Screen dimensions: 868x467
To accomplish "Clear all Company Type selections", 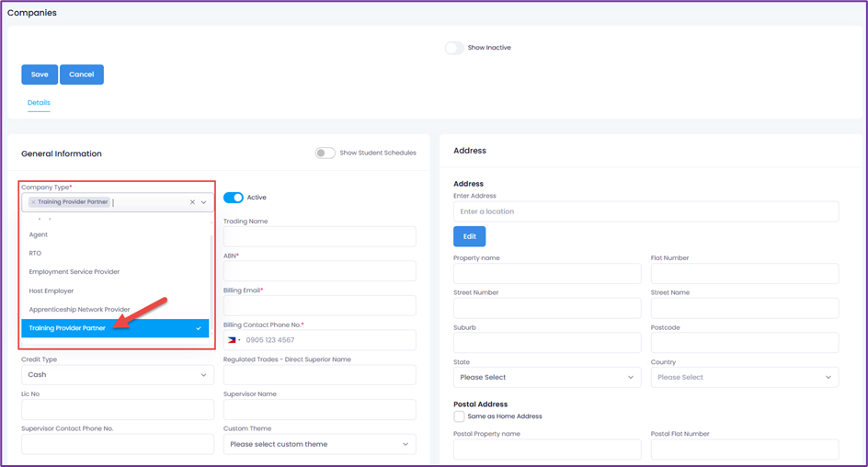I will tap(192, 202).
